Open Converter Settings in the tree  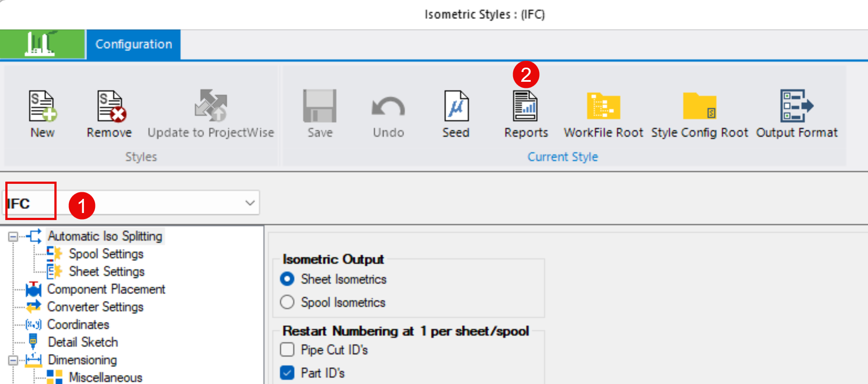(x=95, y=307)
